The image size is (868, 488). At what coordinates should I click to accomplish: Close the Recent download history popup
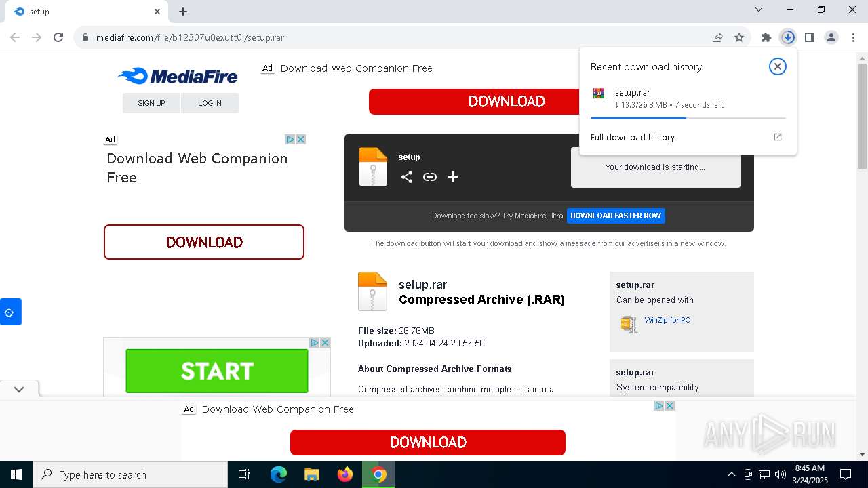778,66
